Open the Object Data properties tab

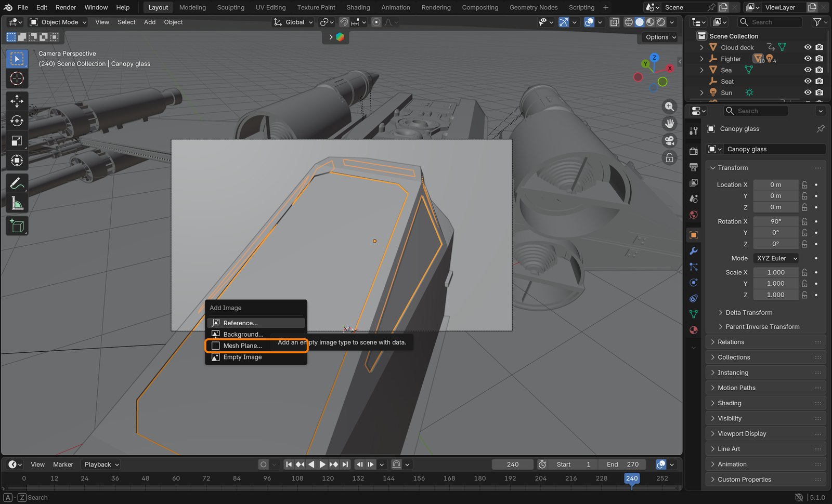pyautogui.click(x=693, y=314)
